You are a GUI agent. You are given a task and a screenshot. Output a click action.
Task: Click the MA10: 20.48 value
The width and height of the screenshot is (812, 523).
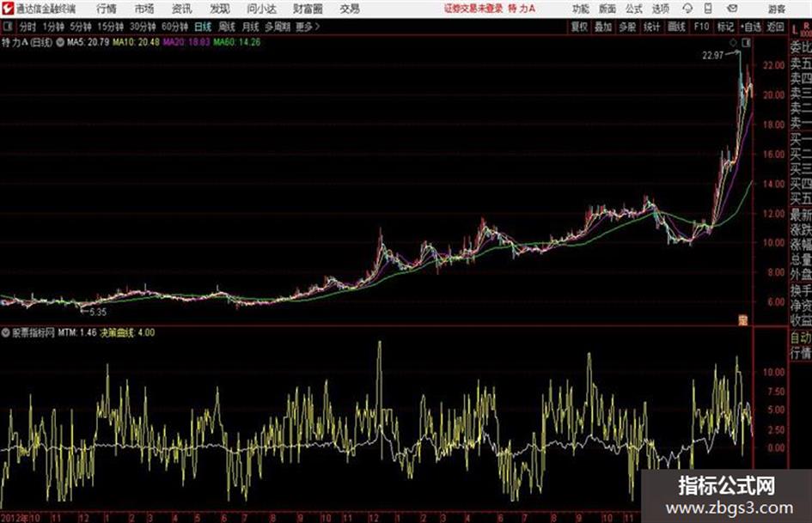pyautogui.click(x=137, y=42)
